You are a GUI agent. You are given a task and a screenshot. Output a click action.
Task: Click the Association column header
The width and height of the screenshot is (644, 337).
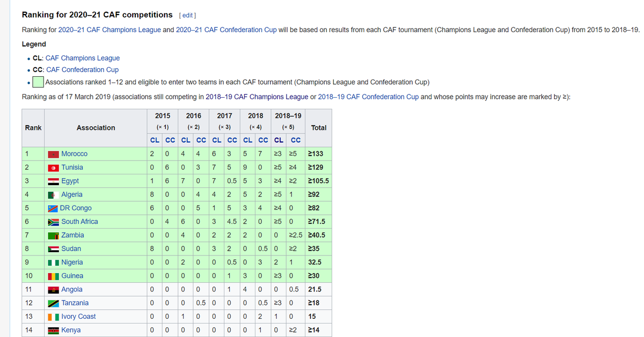point(96,128)
